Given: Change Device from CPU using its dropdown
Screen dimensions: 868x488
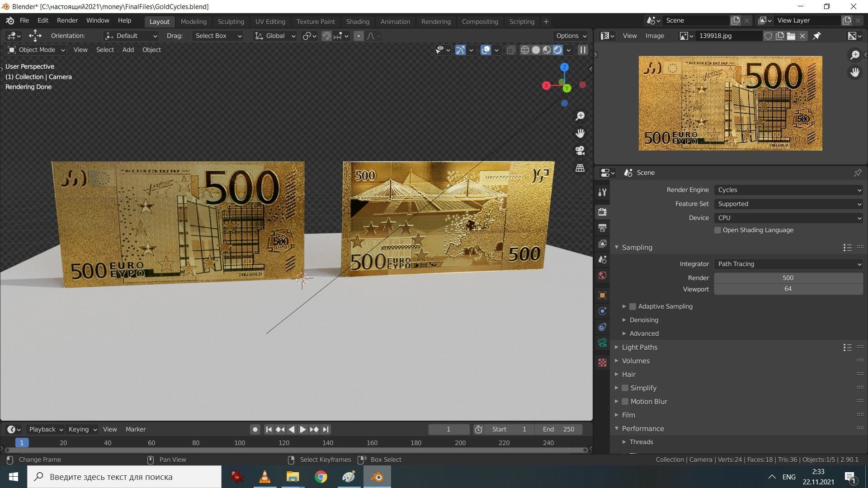Looking at the screenshot, I should coord(788,218).
